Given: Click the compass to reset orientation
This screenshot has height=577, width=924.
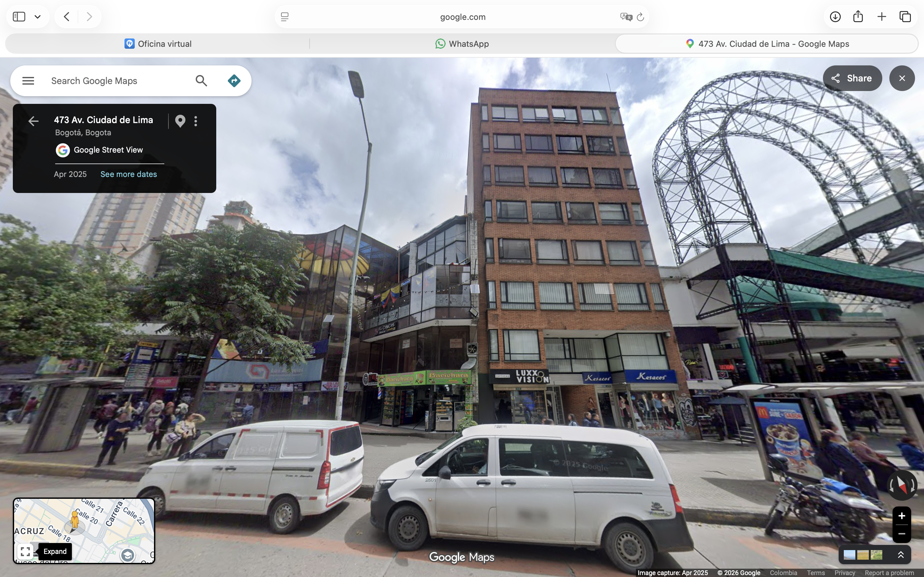Looking at the screenshot, I should coord(902,485).
